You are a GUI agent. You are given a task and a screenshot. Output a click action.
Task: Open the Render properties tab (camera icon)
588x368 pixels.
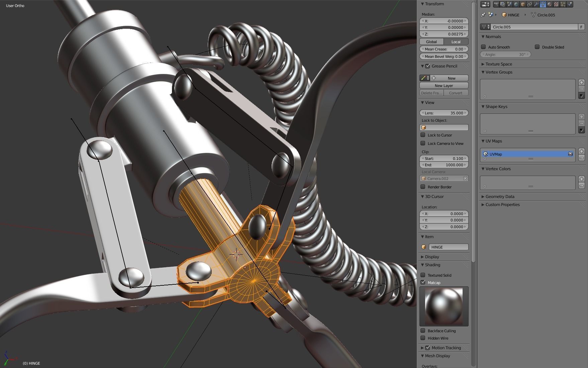tap(496, 4)
